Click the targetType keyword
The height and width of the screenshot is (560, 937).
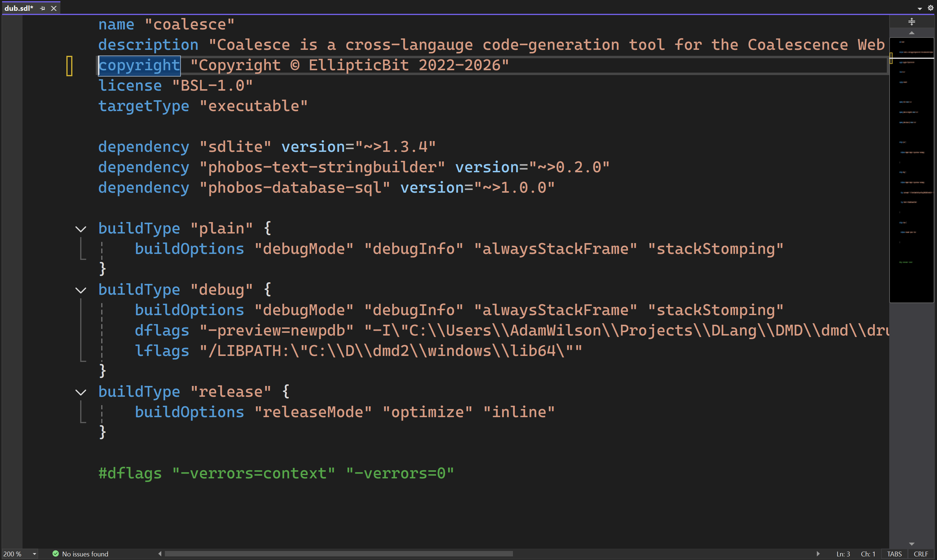[144, 107]
